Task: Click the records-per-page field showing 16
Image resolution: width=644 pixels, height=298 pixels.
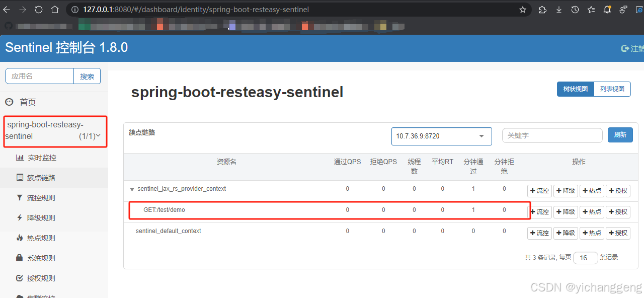Action: click(x=586, y=258)
